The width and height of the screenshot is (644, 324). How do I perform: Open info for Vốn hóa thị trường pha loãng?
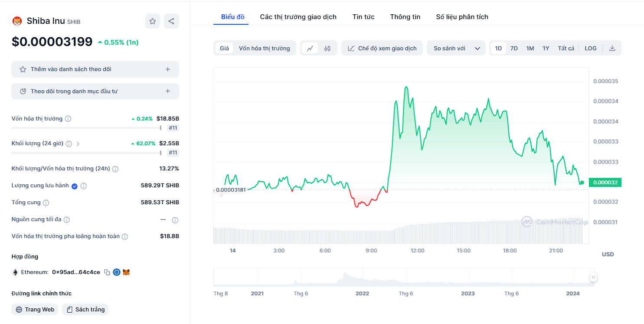125,237
